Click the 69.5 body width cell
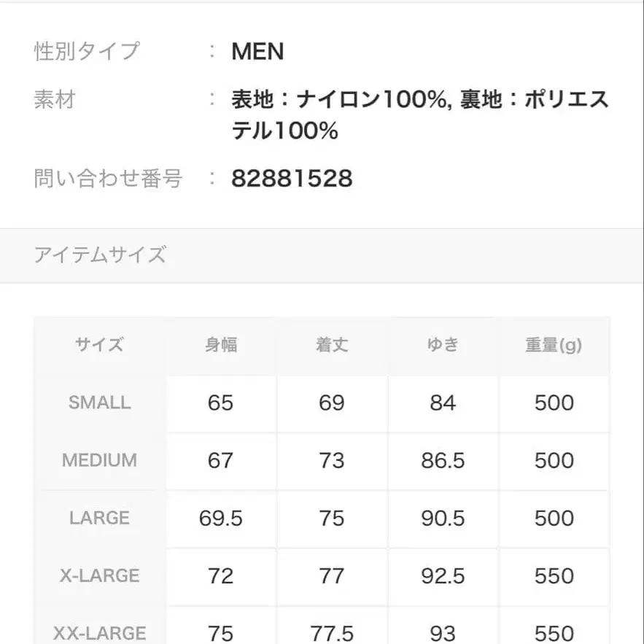The width and height of the screenshot is (644, 644). coord(221,518)
